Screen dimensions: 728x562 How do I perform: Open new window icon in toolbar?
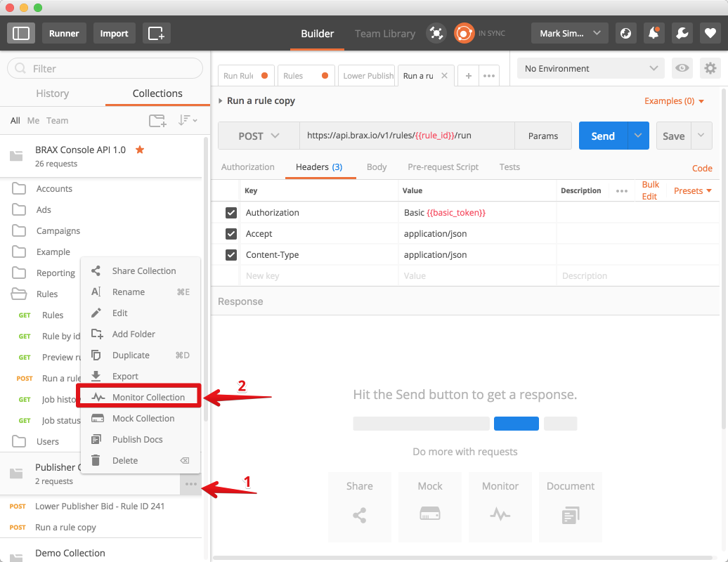pos(156,34)
